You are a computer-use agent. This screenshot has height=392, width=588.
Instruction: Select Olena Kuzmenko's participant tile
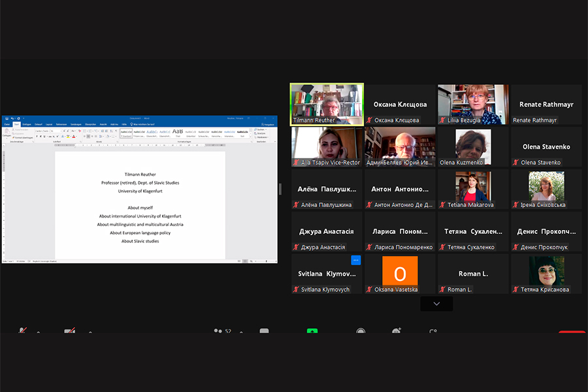tap(473, 146)
